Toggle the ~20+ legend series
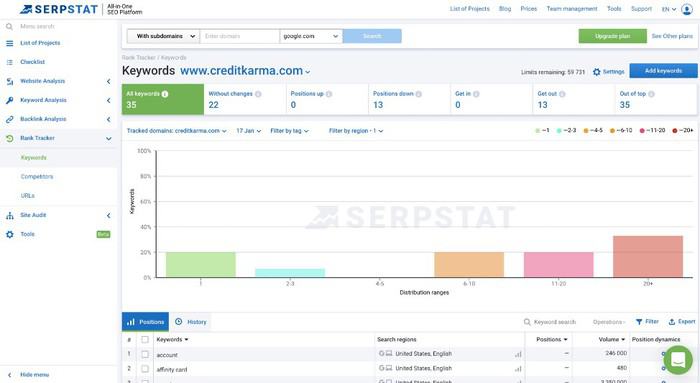The image size is (700, 383). (683, 130)
